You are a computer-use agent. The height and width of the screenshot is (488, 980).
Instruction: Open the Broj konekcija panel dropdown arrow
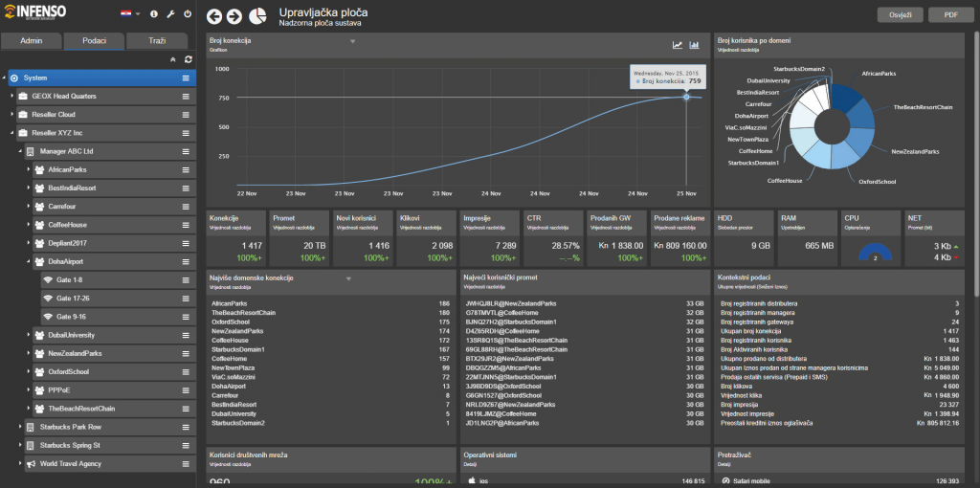click(352, 41)
